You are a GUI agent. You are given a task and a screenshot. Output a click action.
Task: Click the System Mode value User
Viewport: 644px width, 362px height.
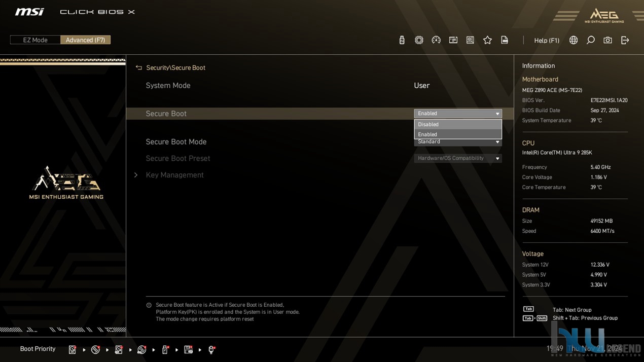click(421, 86)
